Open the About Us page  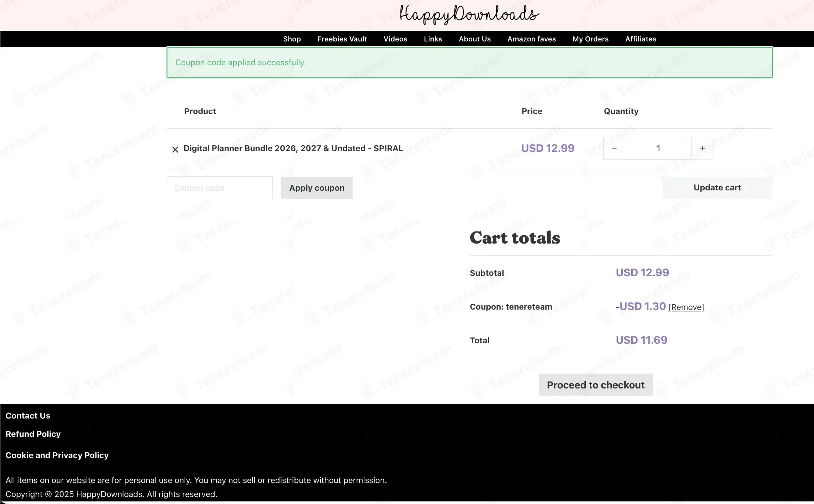coord(475,39)
